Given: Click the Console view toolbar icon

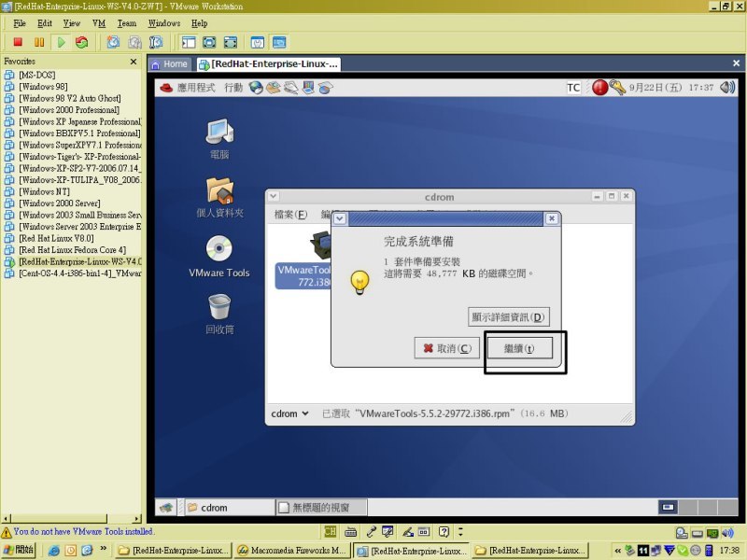Looking at the screenshot, I should (279, 42).
